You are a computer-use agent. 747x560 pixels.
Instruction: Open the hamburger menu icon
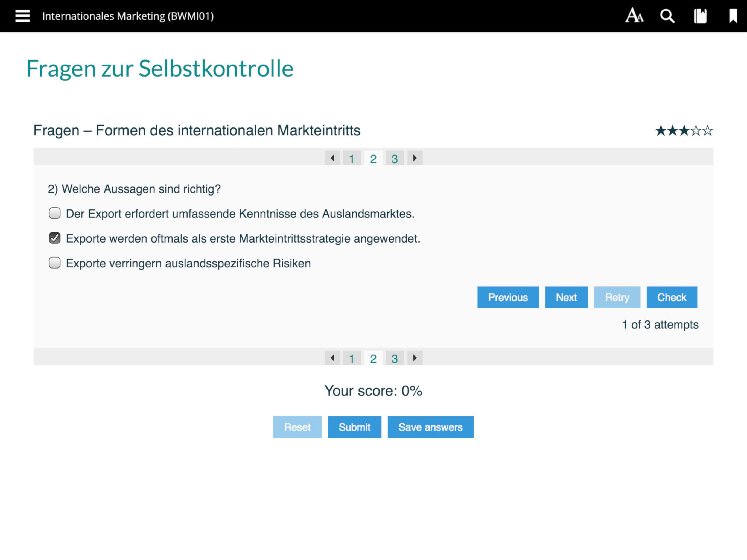[x=22, y=16]
